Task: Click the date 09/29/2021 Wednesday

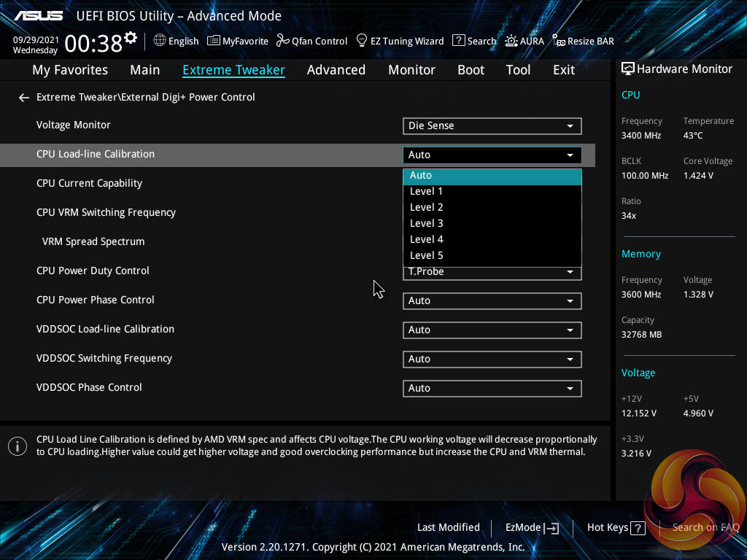Action: pos(36,45)
